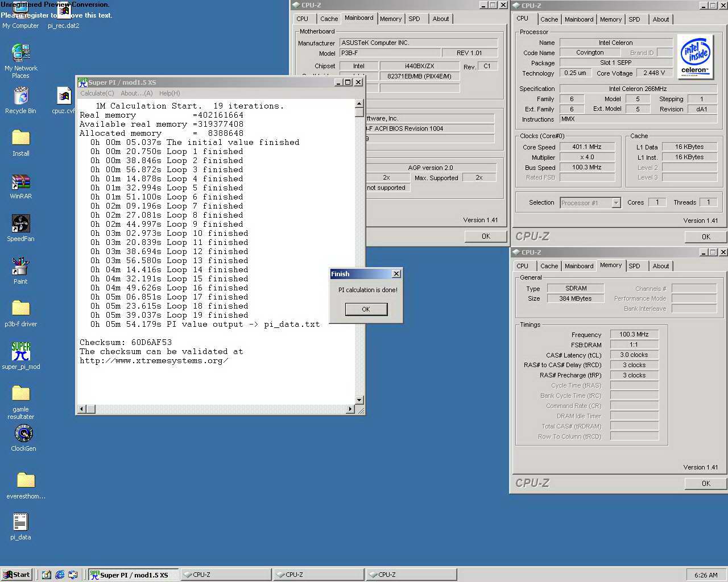The image size is (728, 582).
Task: Open Paint desktop shortcut
Action: pyautogui.click(x=21, y=271)
